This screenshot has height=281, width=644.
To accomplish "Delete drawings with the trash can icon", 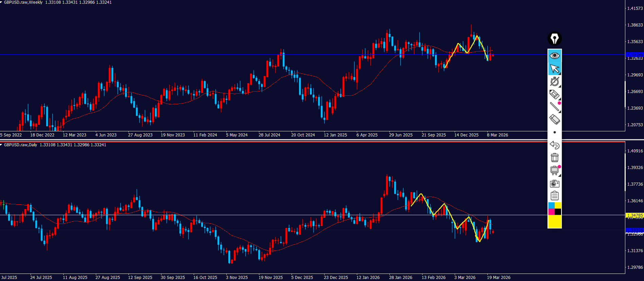I will [x=554, y=157].
